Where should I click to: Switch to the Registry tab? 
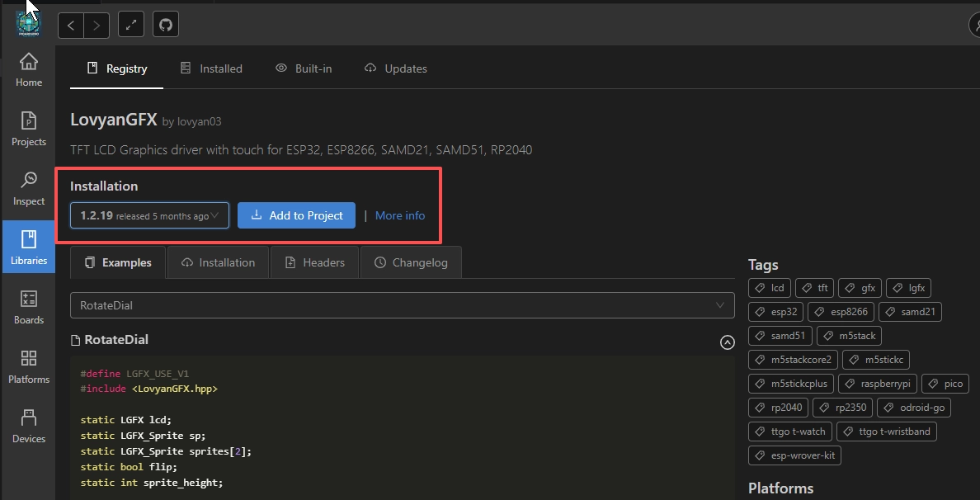(117, 68)
